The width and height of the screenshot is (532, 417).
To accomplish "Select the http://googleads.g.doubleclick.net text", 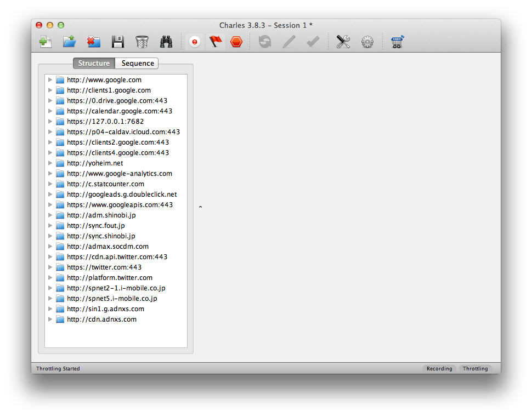I will (x=122, y=195).
